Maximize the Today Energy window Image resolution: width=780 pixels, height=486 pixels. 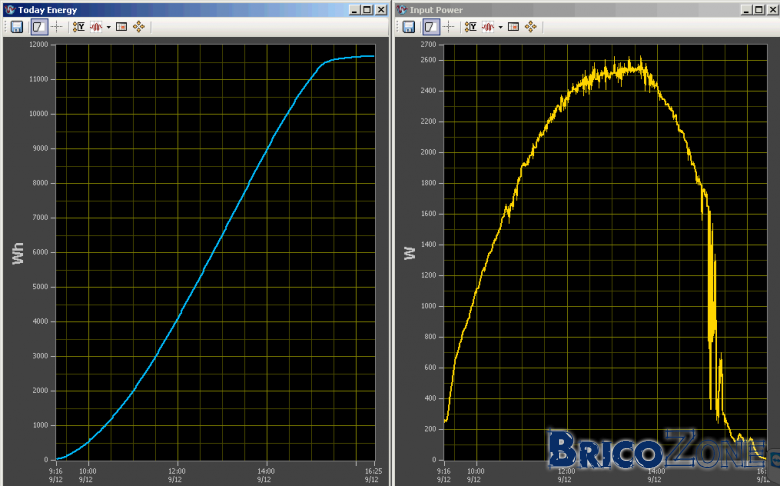point(367,10)
